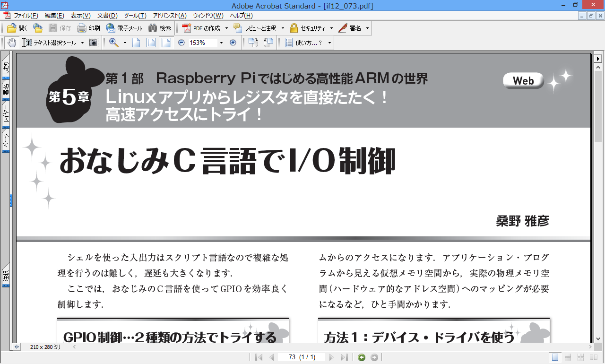Switch to Continuous Facing layout
The height and width of the screenshot is (364, 605).
pyautogui.click(x=580, y=357)
